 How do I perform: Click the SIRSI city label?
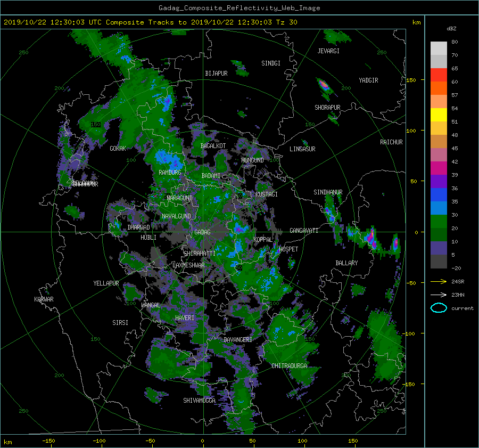tap(120, 323)
